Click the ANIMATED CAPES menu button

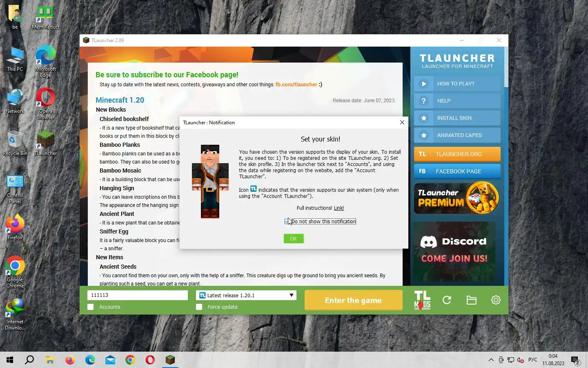457,135
